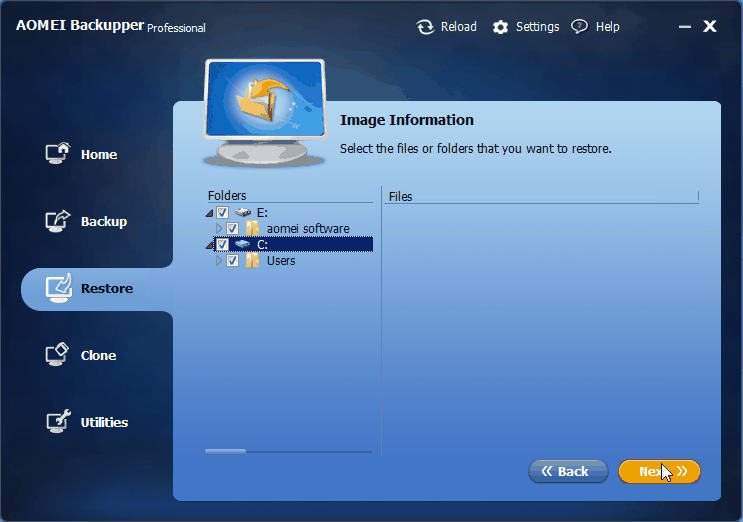
Task: Click the restore monitor illustration thumbnail
Action: 265,113
